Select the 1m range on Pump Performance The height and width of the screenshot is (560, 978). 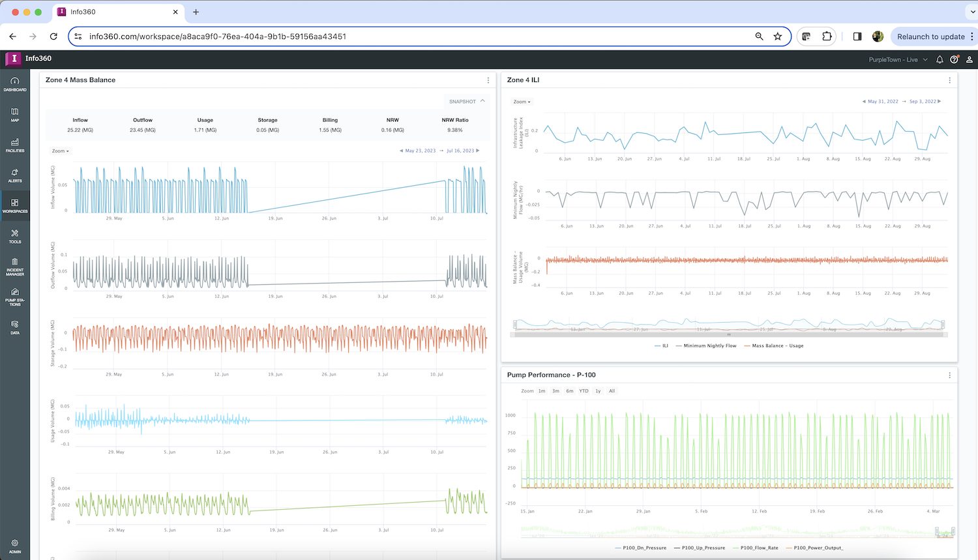coord(542,391)
